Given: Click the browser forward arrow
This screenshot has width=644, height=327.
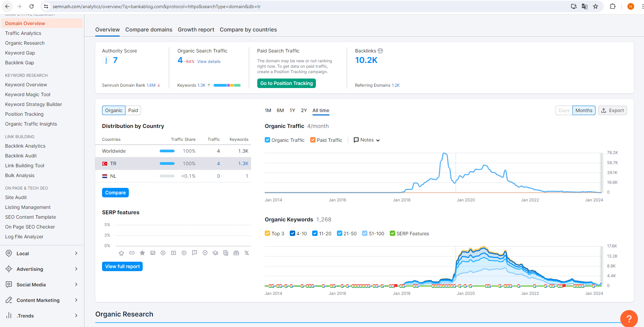Looking at the screenshot, I should point(19,6).
